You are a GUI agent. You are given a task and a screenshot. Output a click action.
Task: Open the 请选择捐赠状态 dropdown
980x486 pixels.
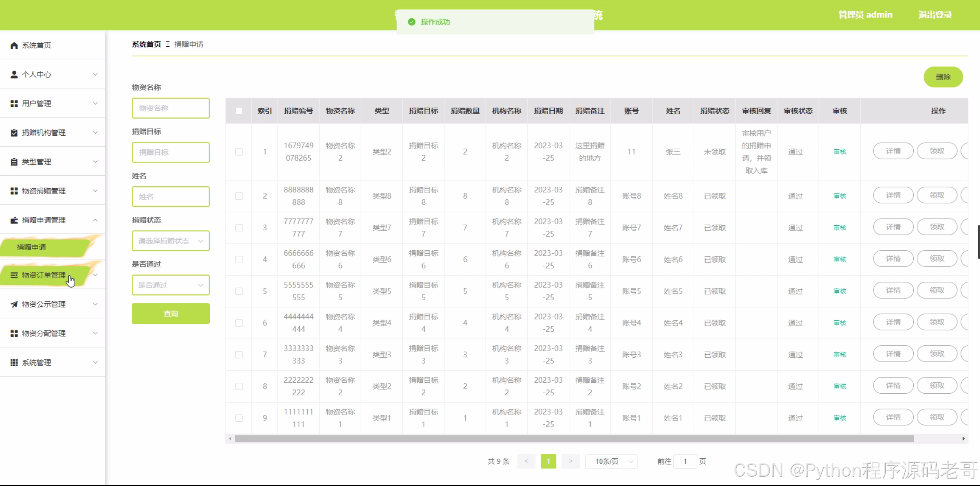coord(170,241)
